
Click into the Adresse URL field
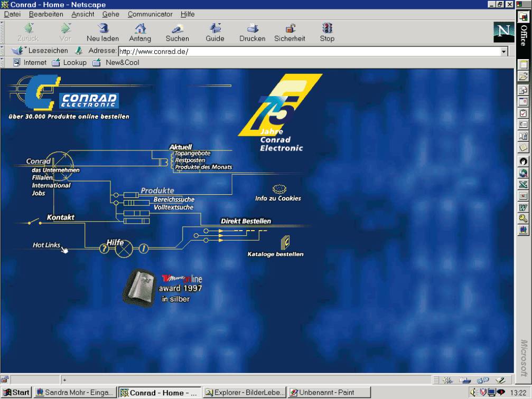click(x=306, y=52)
